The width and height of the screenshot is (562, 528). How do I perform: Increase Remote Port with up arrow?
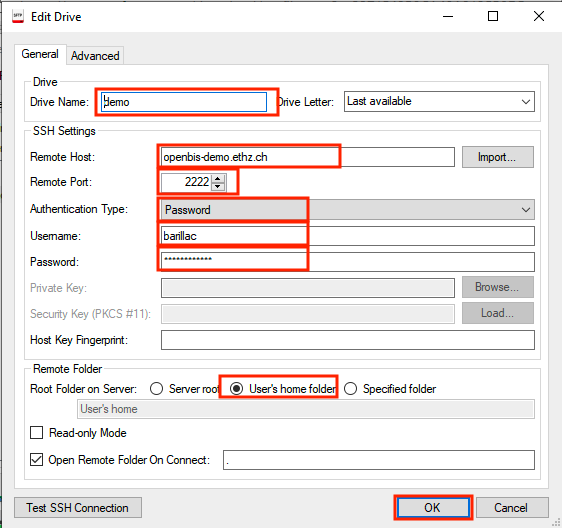[218, 178]
